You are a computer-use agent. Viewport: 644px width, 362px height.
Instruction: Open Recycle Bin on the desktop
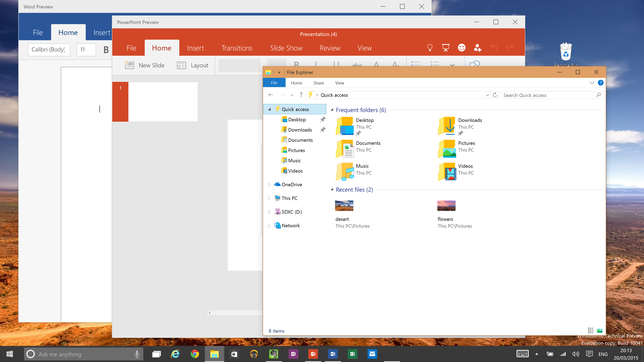(566, 55)
